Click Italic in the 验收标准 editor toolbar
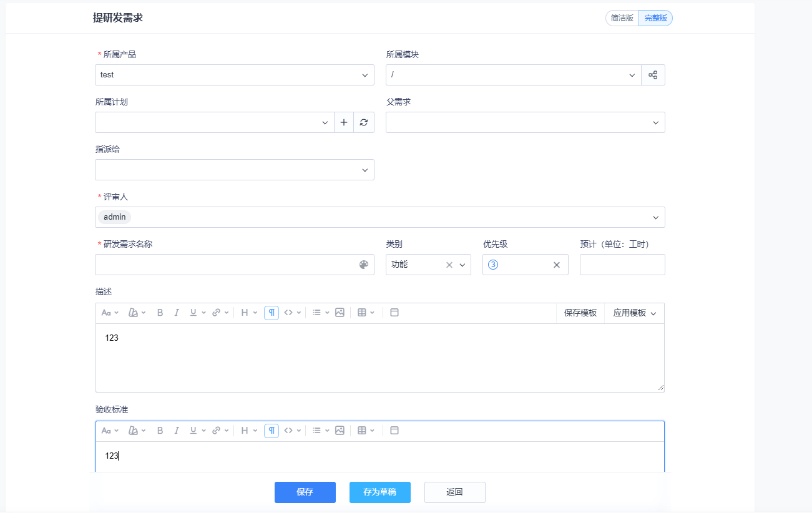The image size is (812, 513). [177, 431]
